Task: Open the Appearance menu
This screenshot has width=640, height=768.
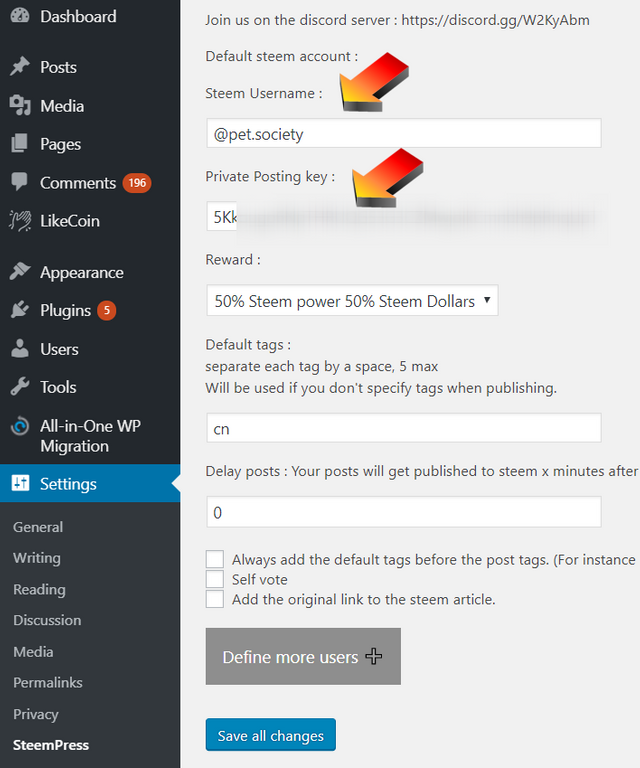Action: point(82,272)
